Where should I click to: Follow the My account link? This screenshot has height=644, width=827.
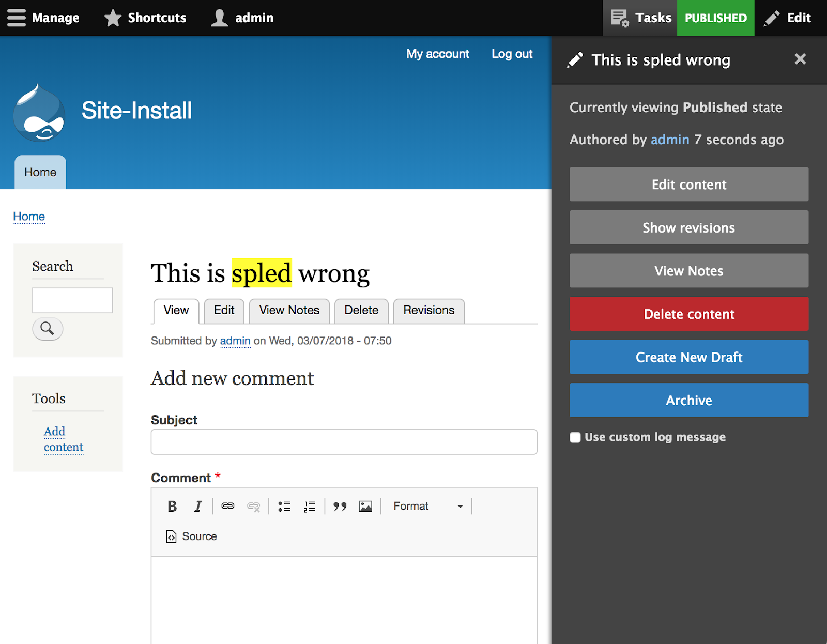click(438, 54)
